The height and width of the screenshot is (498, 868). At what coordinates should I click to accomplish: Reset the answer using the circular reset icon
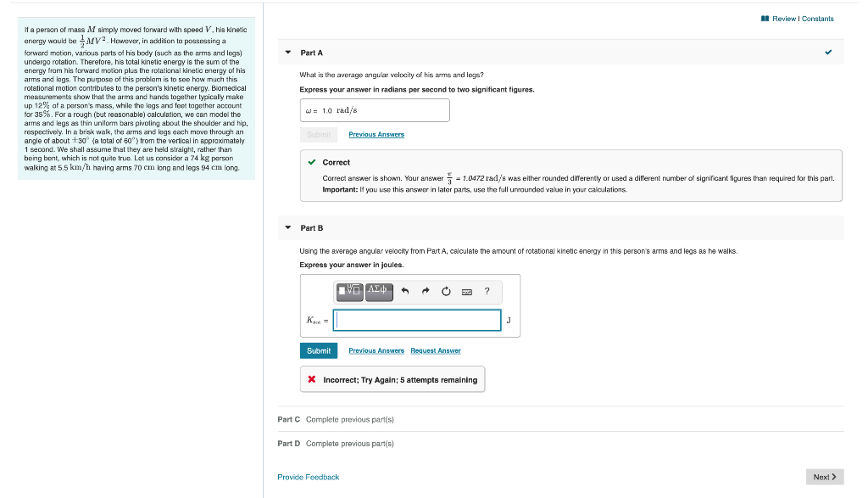coord(447,291)
